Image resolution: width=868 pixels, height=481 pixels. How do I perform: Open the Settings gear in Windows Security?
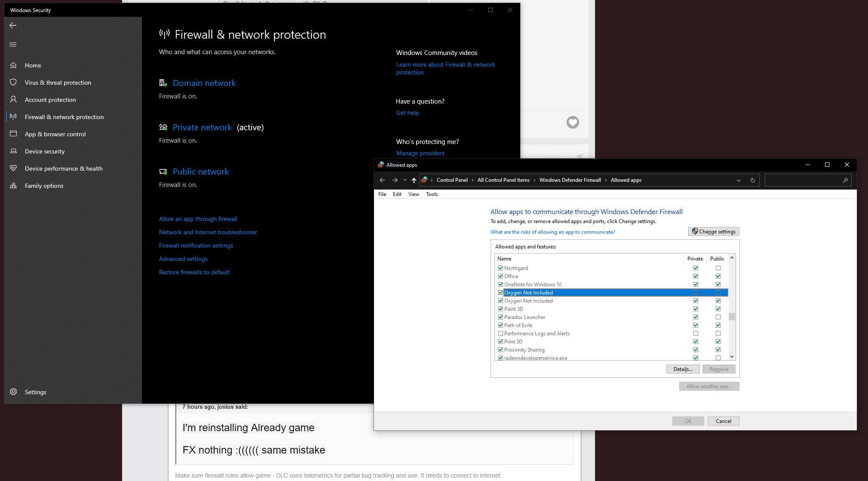click(13, 392)
